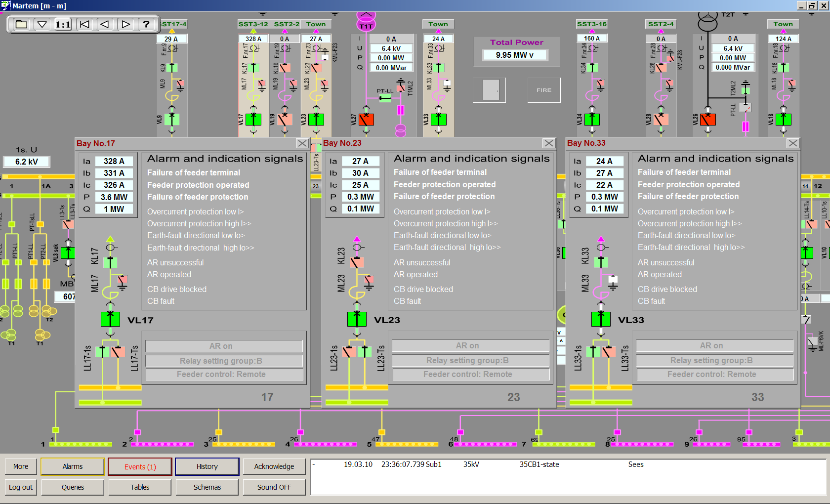Reset zoom with the 1:1 toolbar button

click(63, 24)
